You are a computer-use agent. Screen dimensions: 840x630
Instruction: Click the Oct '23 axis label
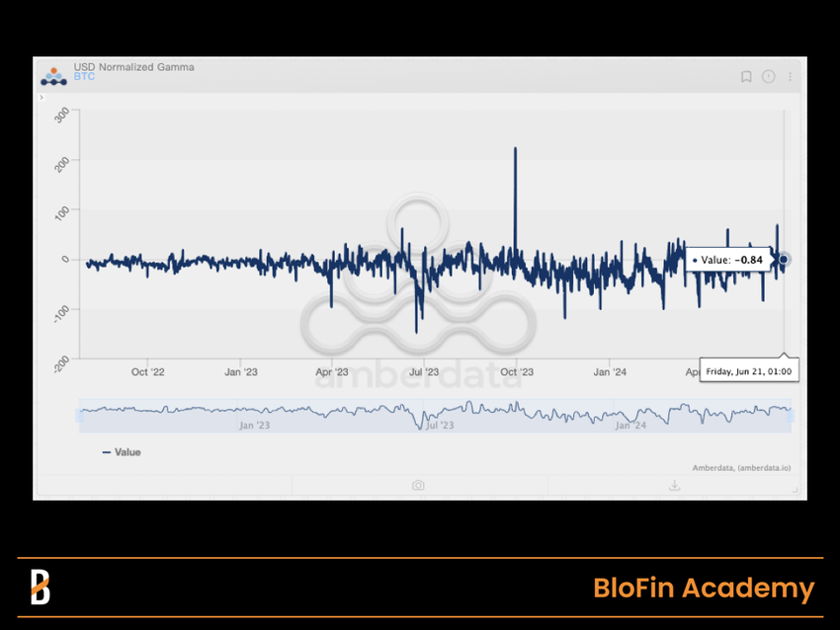tap(517, 372)
